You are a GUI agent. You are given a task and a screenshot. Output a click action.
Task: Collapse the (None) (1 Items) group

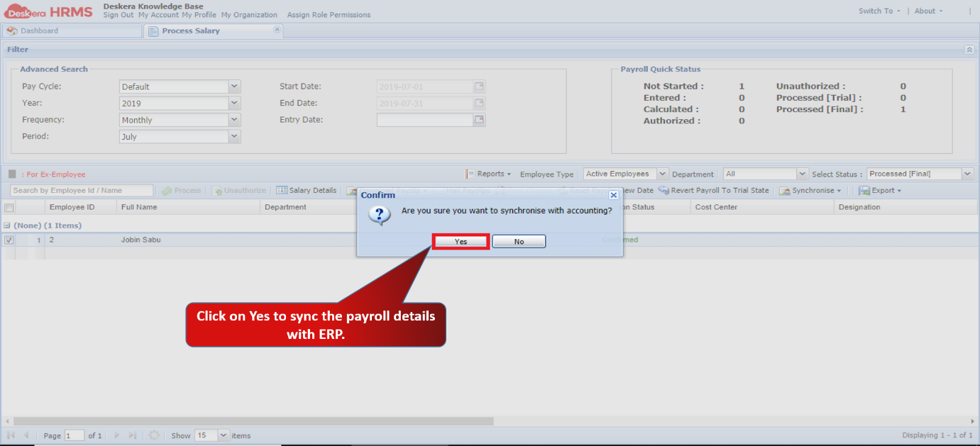point(6,225)
